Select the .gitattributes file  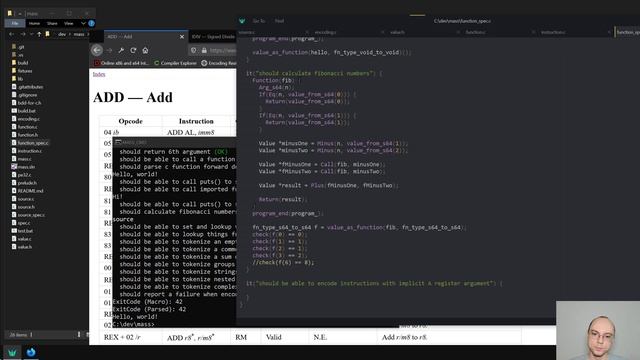(27, 87)
